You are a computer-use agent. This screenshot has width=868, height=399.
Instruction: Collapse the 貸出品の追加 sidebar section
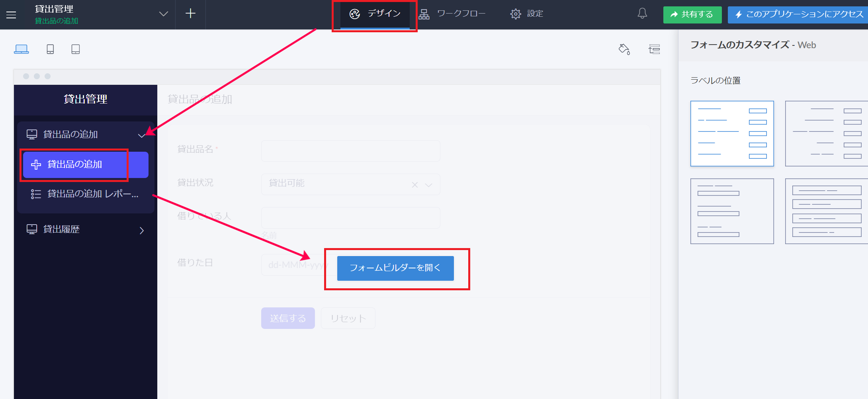click(141, 135)
